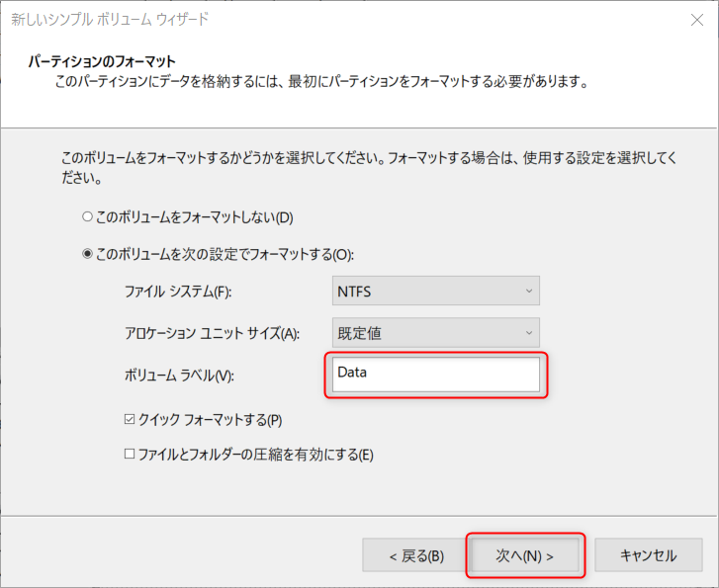Viewport: 719px width, 588px height.
Task: Click the キャンセル button
Action: 649,555
